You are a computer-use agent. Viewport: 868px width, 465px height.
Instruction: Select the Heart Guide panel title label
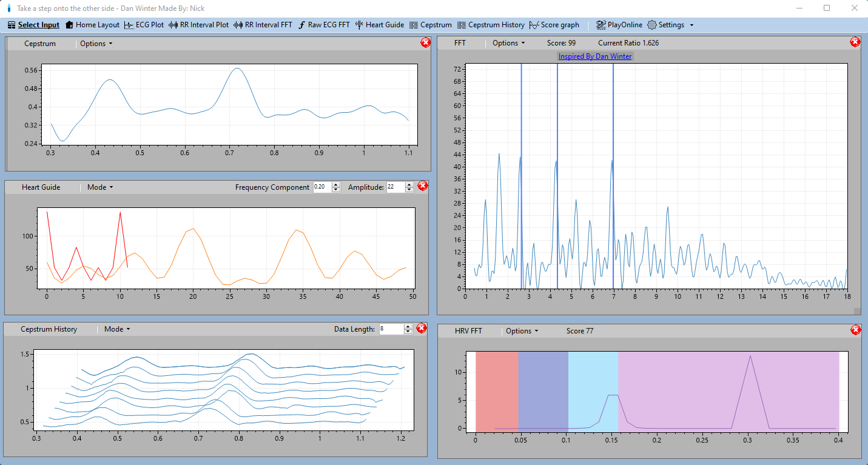coord(41,187)
